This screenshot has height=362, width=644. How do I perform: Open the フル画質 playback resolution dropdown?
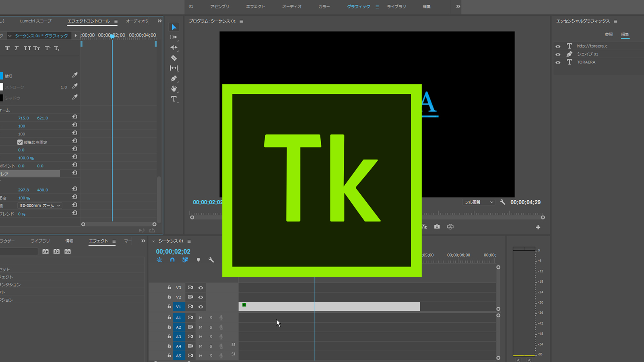[478, 202]
